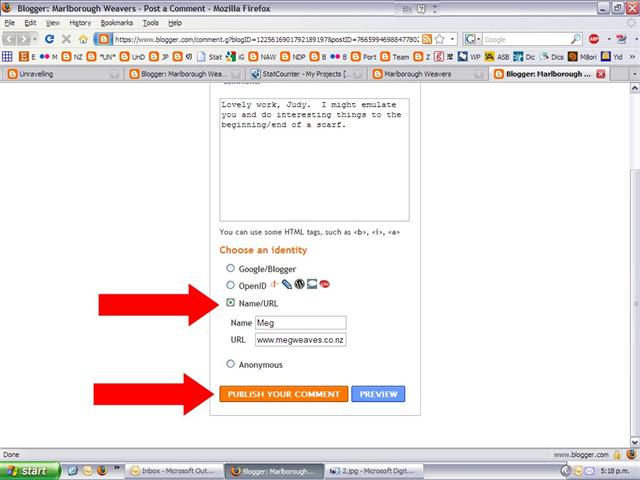The height and width of the screenshot is (480, 640).
Task: Reload the current page
Action: 49,39
